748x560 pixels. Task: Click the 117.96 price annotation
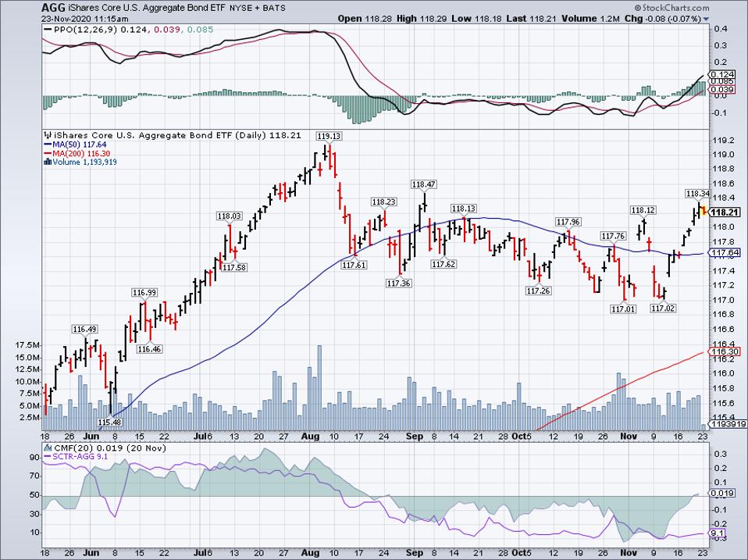coord(568,223)
